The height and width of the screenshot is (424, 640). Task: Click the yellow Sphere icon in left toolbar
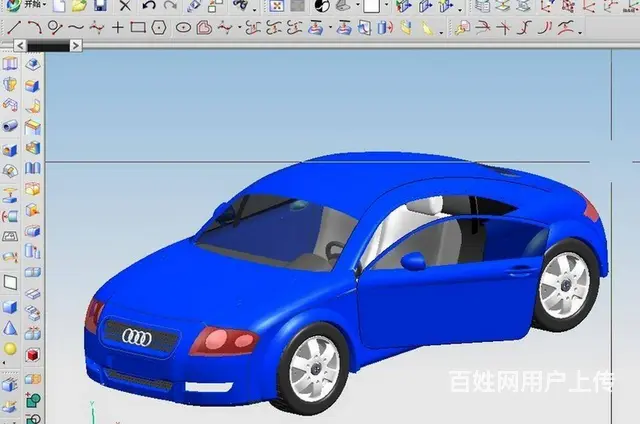[10, 349]
